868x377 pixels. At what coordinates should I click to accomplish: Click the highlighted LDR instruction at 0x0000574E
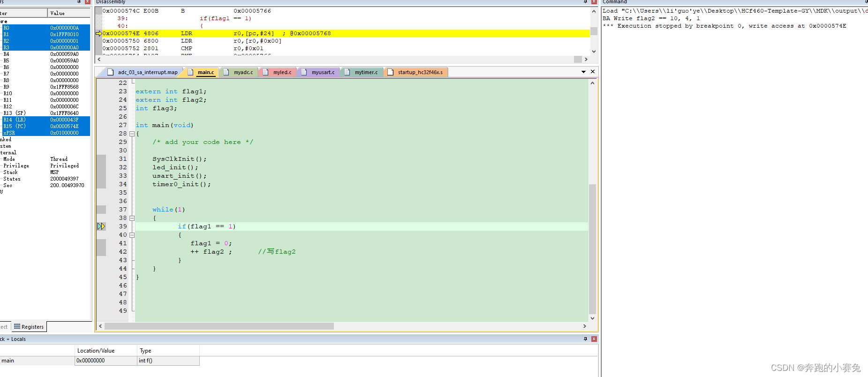click(x=346, y=33)
